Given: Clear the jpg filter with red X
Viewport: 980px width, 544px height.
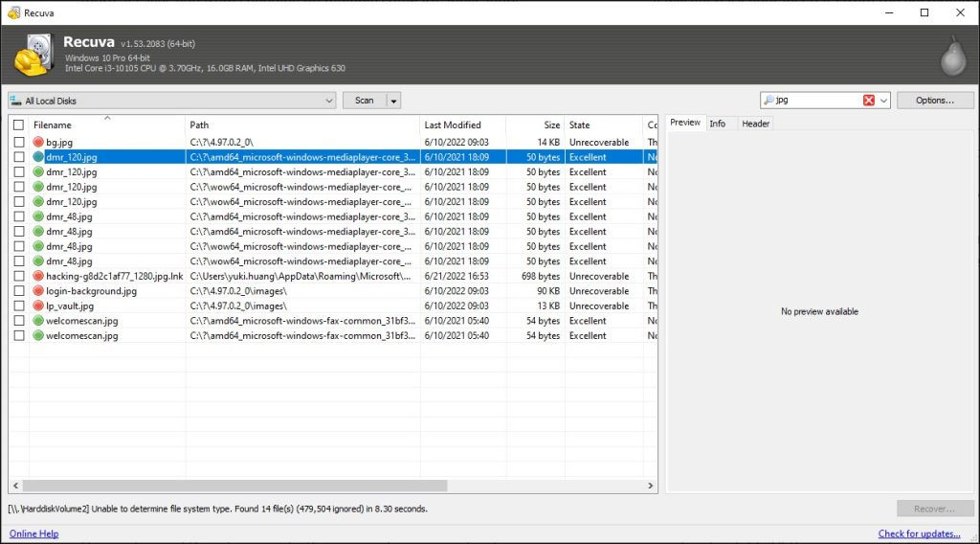Looking at the screenshot, I should click(869, 100).
